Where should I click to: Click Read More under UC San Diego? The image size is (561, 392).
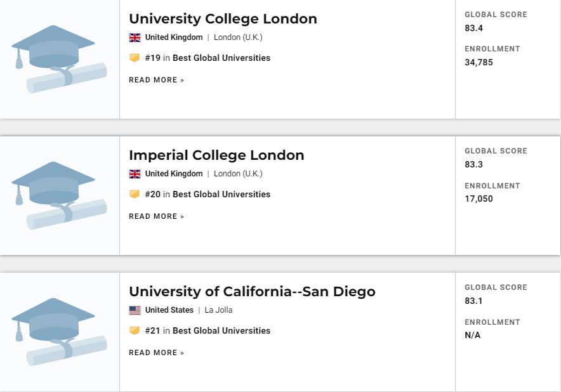[156, 353]
